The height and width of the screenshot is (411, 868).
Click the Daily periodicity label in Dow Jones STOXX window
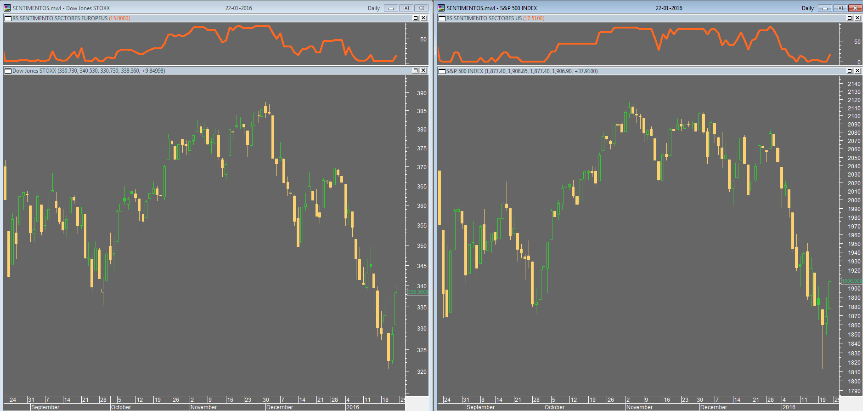click(x=374, y=8)
